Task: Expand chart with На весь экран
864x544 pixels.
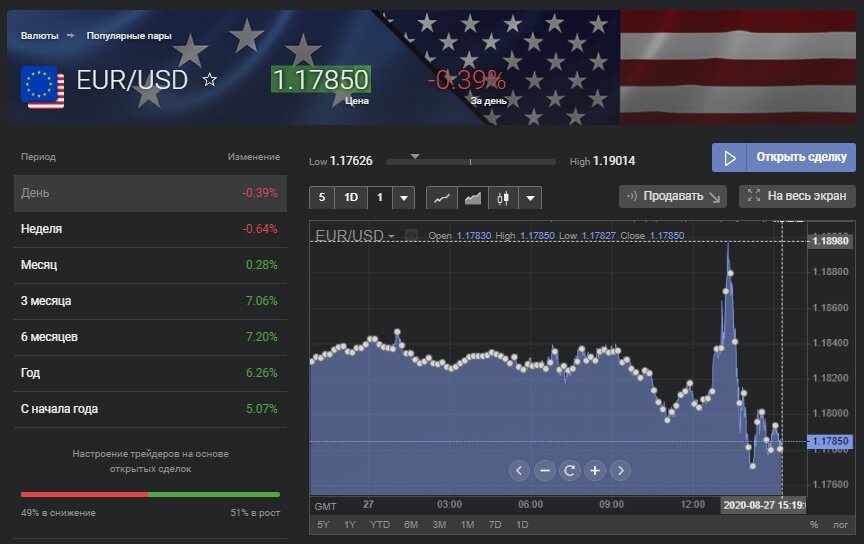Action: [797, 196]
